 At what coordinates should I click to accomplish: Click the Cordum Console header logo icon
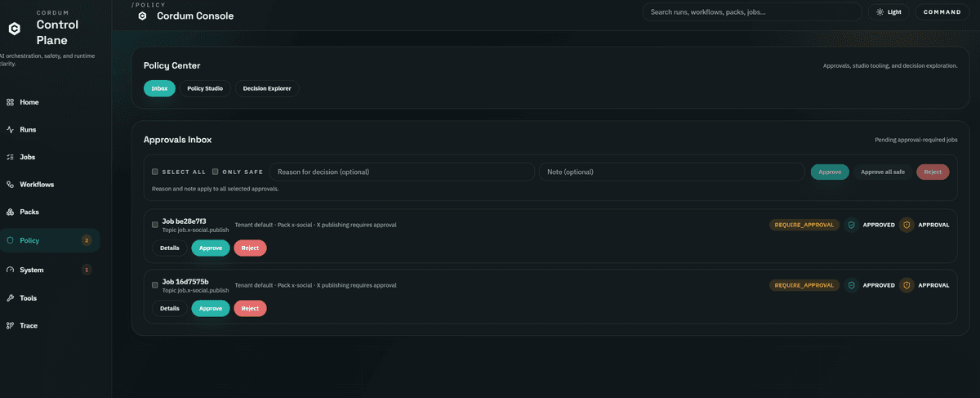point(142,16)
